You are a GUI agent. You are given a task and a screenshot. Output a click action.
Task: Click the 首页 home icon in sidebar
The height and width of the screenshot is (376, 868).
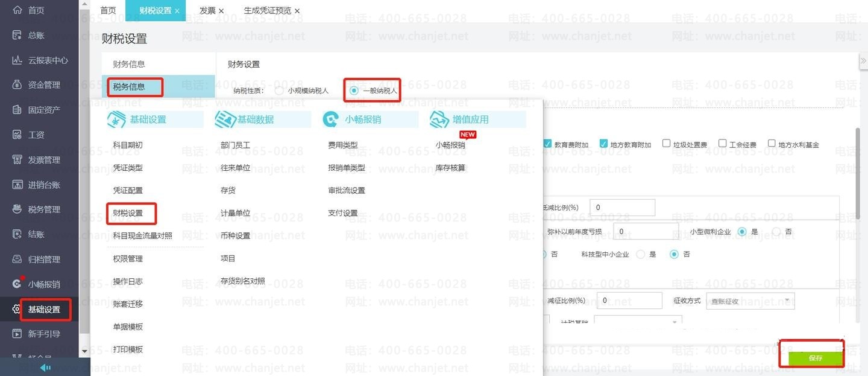(x=17, y=10)
